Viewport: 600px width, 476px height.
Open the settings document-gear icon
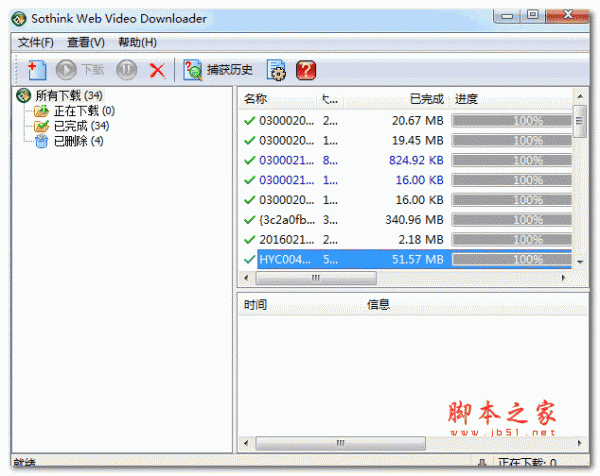[276, 70]
